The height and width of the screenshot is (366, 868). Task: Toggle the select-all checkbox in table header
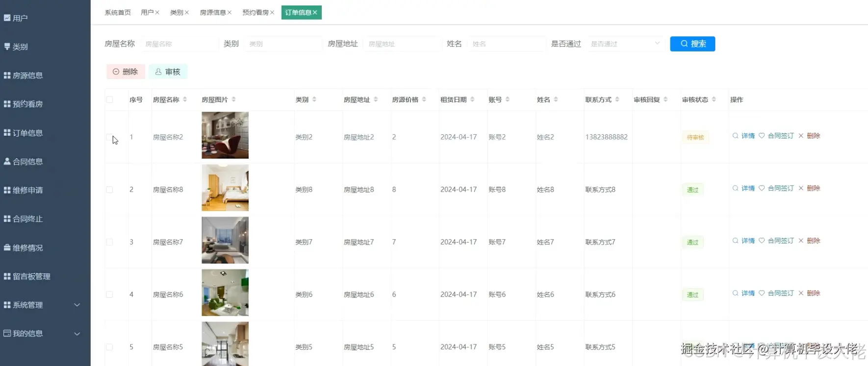(x=109, y=99)
